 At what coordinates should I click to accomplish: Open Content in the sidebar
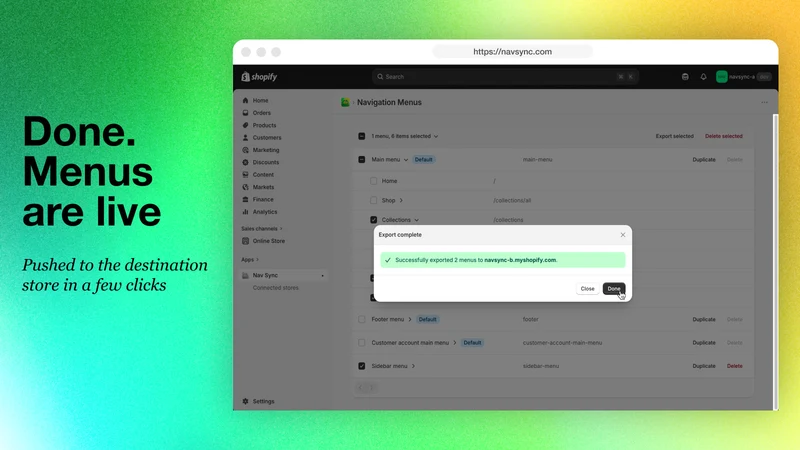[263, 174]
